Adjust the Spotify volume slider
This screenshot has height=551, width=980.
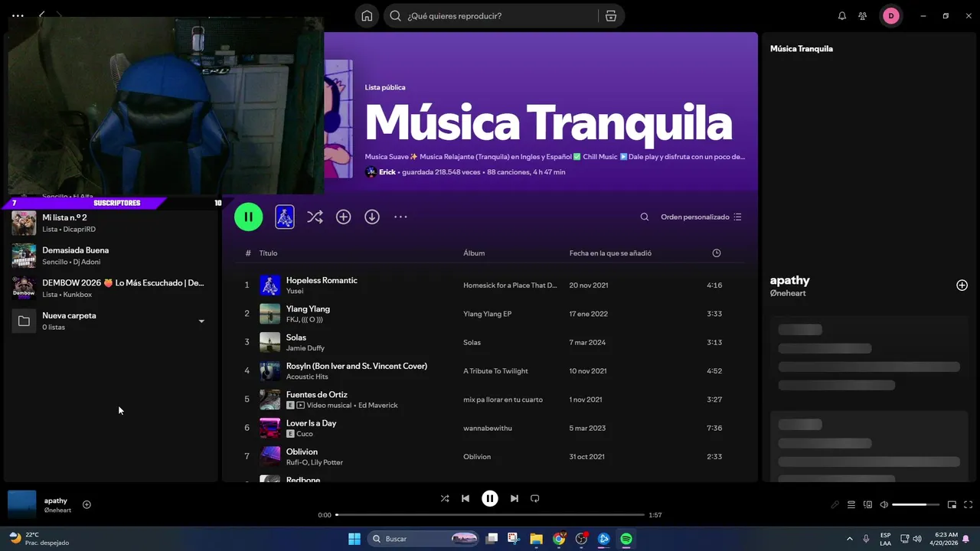click(x=916, y=505)
